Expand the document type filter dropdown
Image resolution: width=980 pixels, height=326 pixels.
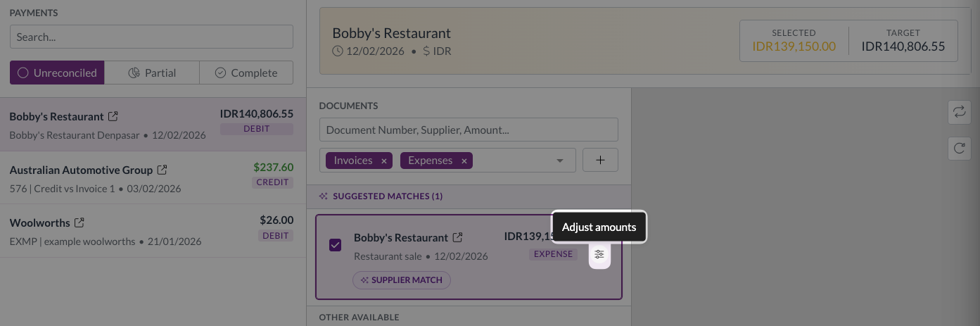[560, 161]
